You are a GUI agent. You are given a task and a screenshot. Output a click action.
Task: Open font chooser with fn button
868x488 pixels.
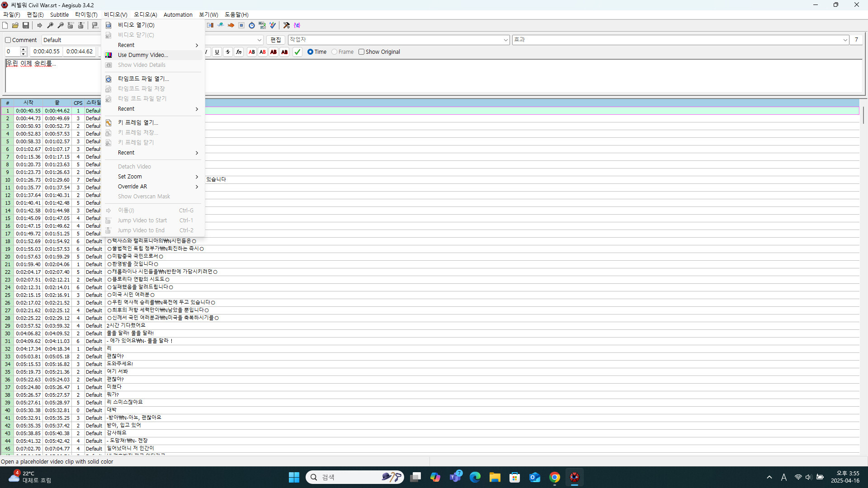point(239,52)
